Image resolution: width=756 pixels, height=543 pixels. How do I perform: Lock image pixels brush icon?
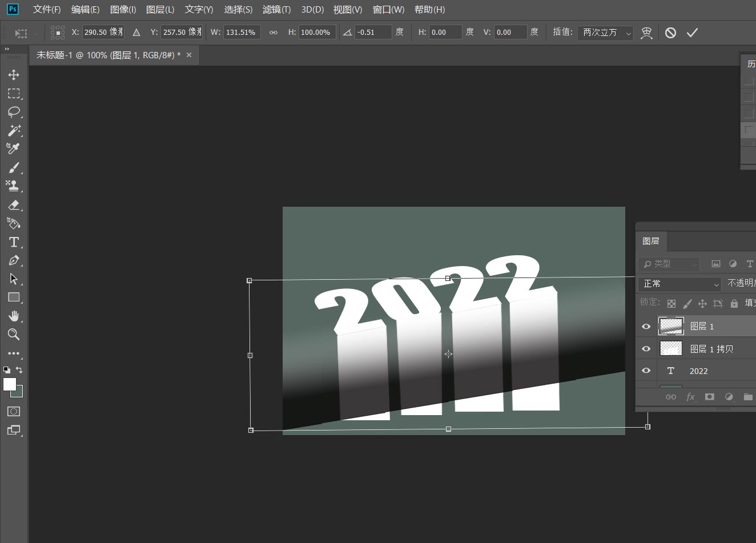687,303
